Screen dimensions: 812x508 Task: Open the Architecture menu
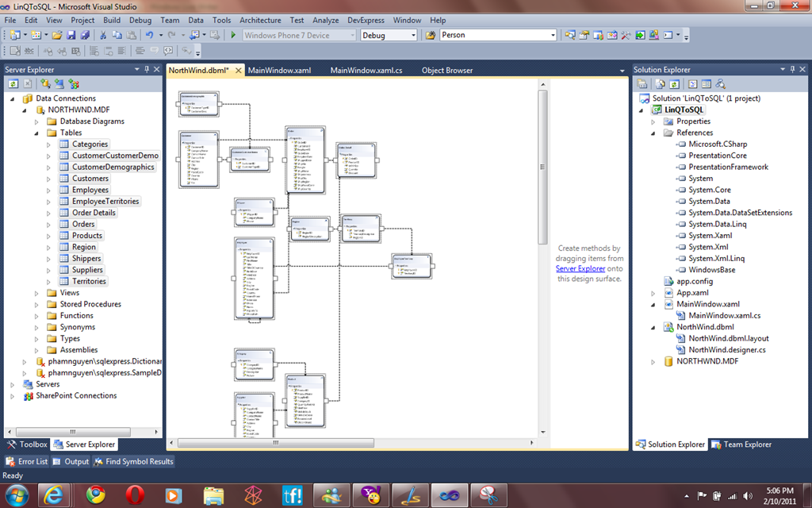pos(260,20)
